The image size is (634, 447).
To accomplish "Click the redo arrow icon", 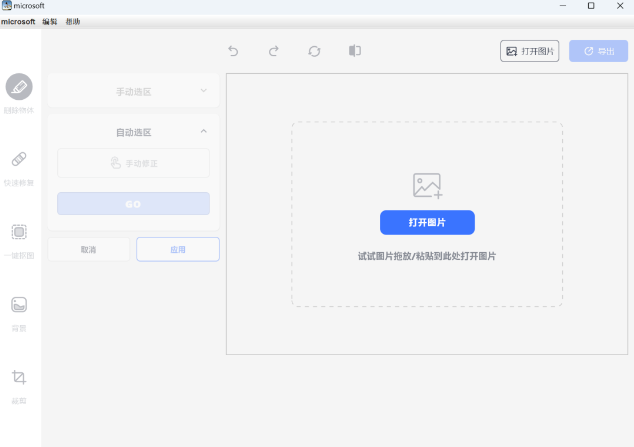I will [273, 51].
